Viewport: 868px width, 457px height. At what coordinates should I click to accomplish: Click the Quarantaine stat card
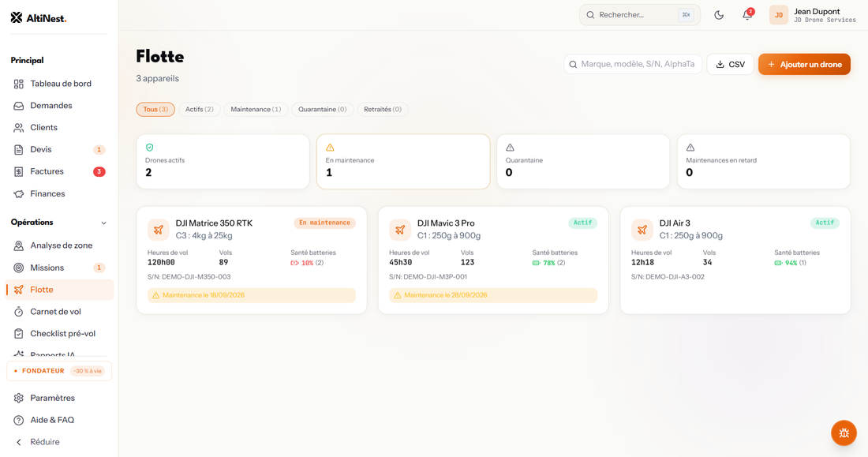(x=583, y=162)
